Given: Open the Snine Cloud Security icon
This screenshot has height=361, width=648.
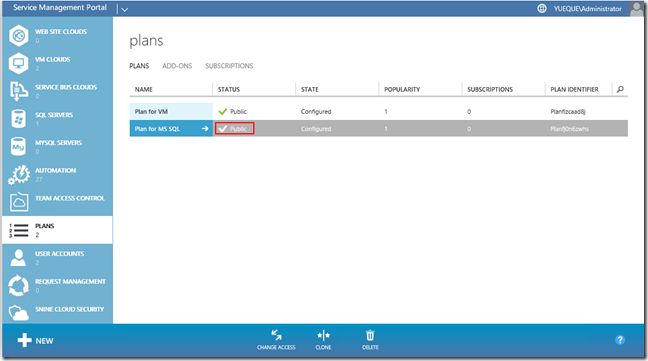Looking at the screenshot, I should (x=19, y=313).
